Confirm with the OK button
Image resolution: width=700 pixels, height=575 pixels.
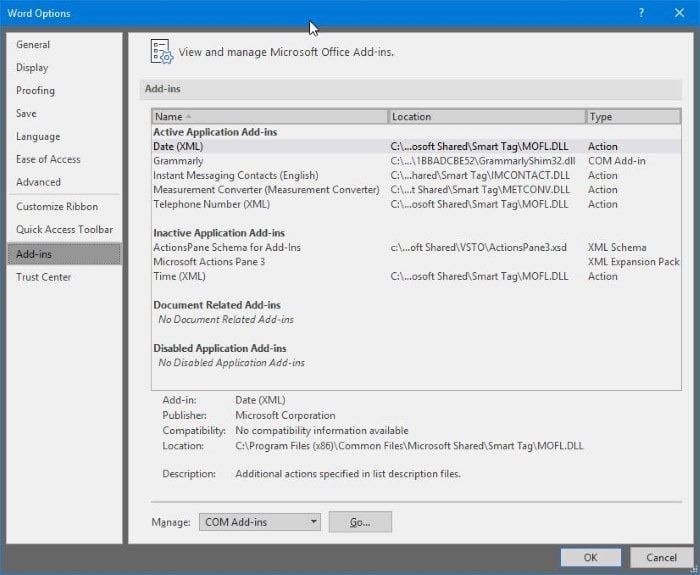coord(590,558)
